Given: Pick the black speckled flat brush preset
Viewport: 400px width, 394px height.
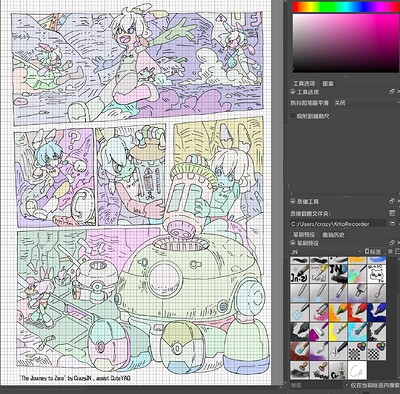Looking at the screenshot, I should tap(377, 331).
